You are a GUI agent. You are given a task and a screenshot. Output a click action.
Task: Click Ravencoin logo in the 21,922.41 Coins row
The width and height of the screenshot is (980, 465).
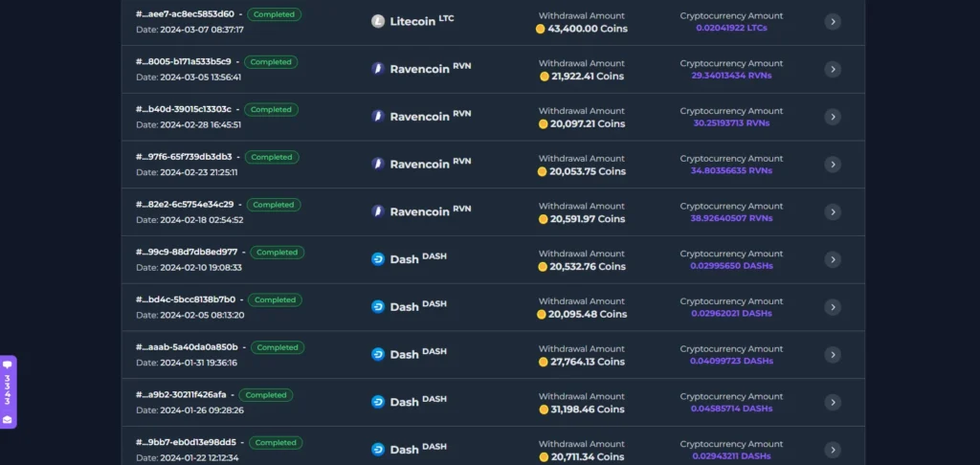click(x=378, y=69)
